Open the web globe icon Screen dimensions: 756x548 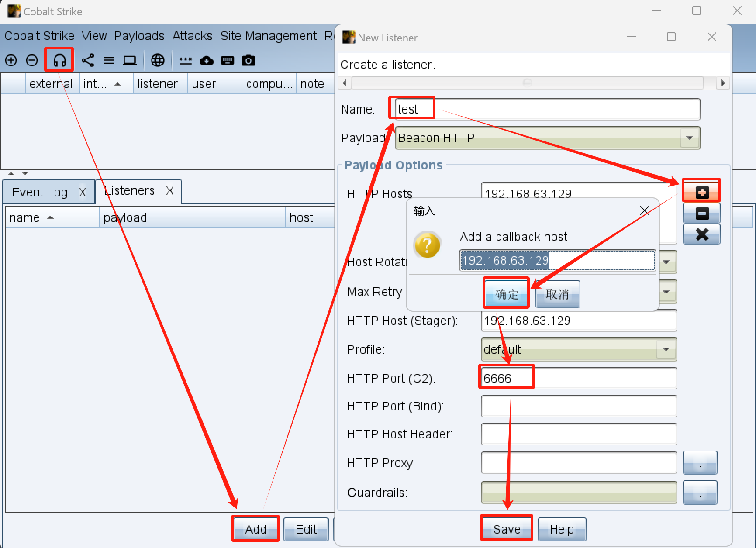[158, 60]
